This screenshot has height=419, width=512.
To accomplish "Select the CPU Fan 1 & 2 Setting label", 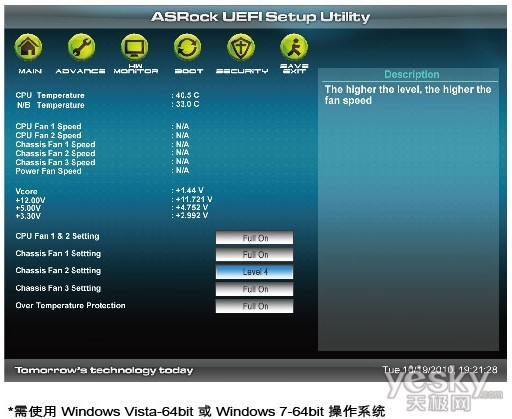I will pos(57,236).
